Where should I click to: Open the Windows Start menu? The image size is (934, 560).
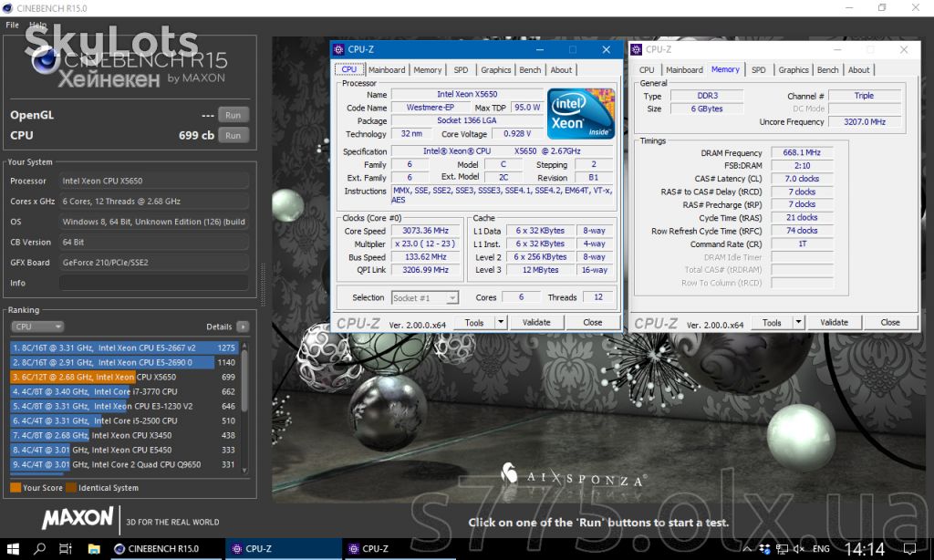click(13, 549)
